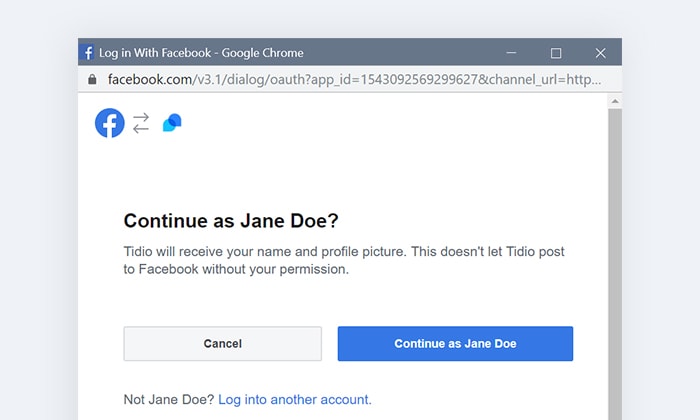This screenshot has height=420, width=700.
Task: Click the Tidio permissions description paragraph
Action: tap(344, 260)
